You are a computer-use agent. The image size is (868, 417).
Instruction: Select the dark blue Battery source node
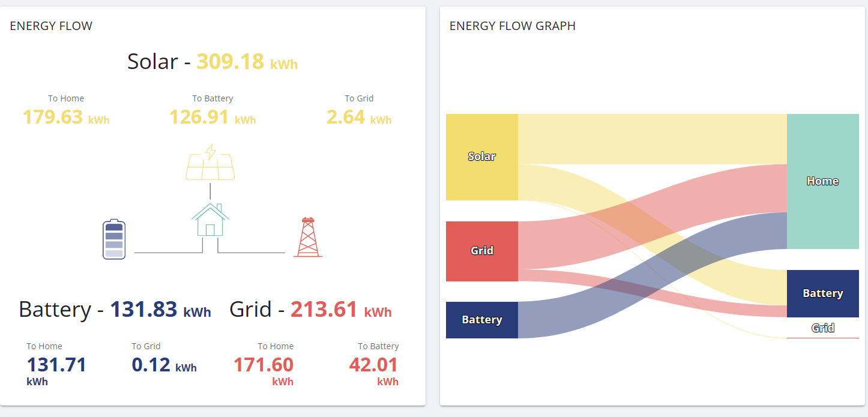482,320
